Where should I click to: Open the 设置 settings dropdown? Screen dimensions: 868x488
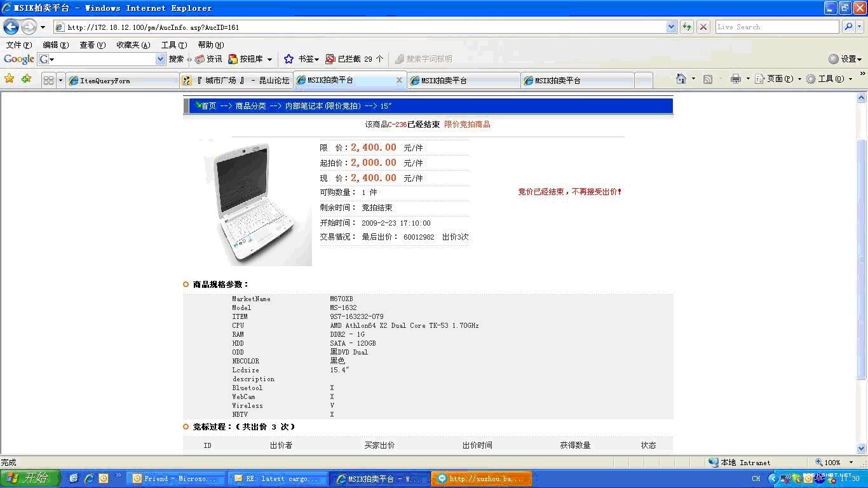coord(845,59)
